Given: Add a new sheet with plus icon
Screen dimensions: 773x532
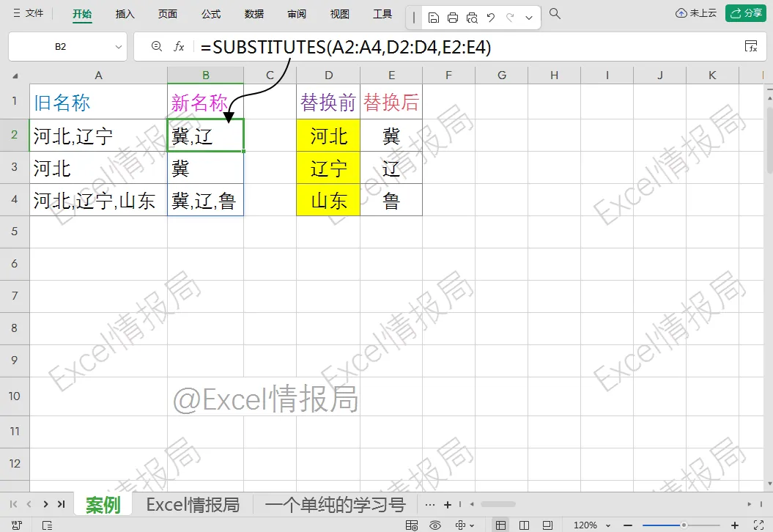Looking at the screenshot, I should click(x=448, y=504).
